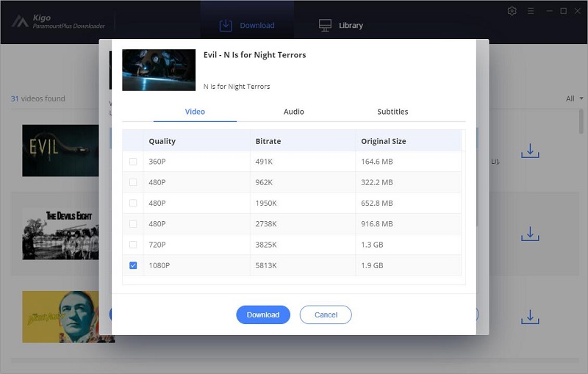Open the settings gear in title bar
The image size is (588, 374).
512,11
